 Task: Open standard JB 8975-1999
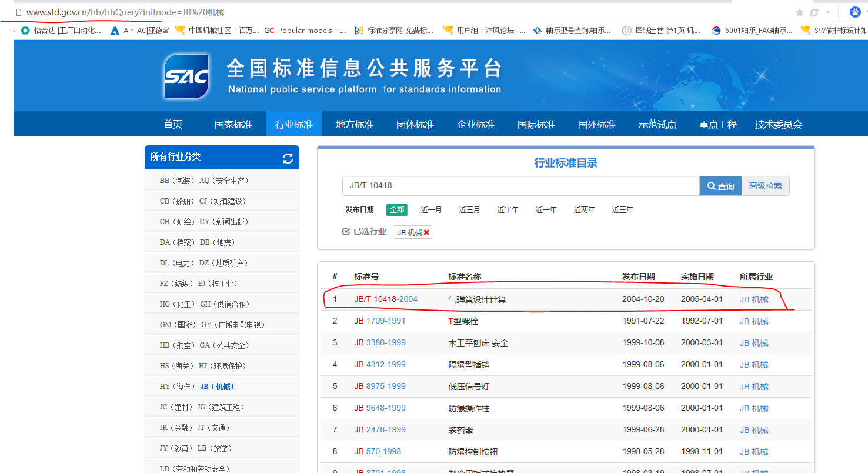380,386
